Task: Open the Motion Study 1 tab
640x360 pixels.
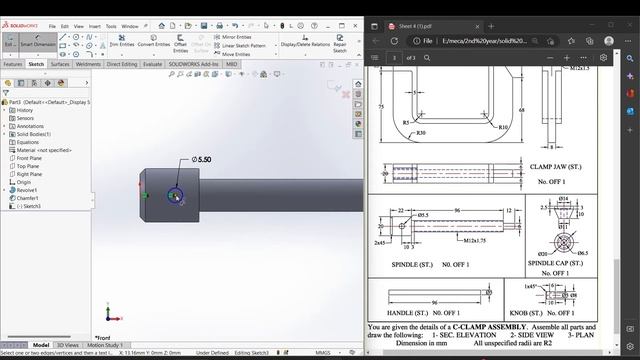Action: point(105,345)
